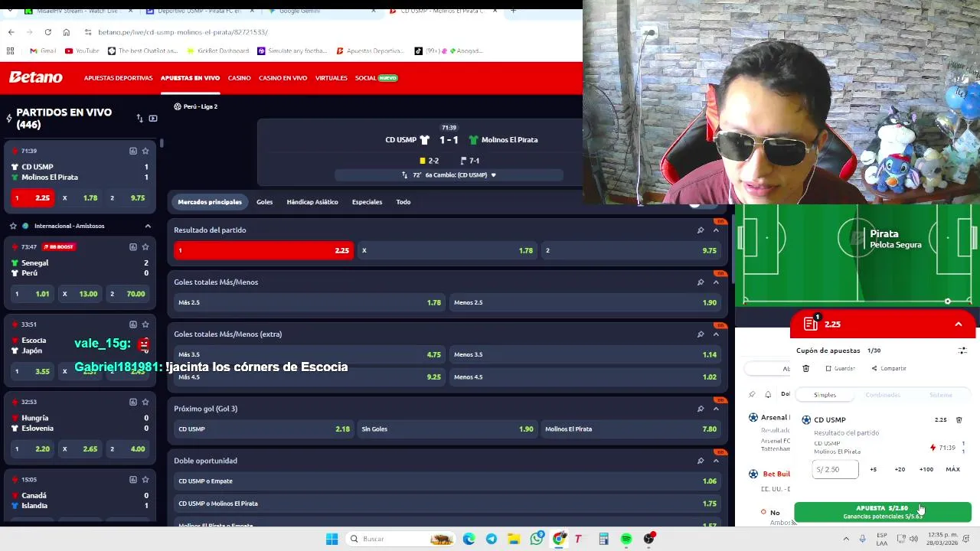Select Más 2.5 odds 1.78
This screenshot has height=551, width=980.
pos(309,302)
